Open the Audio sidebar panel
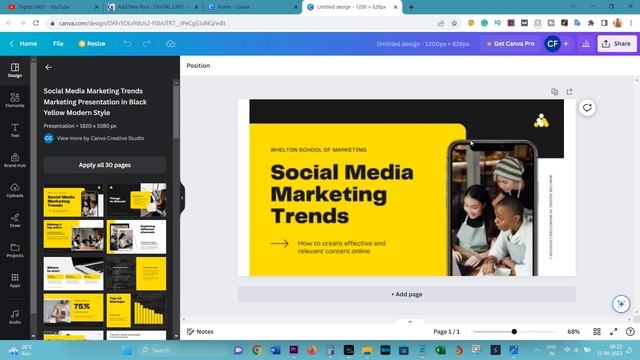 [15, 316]
